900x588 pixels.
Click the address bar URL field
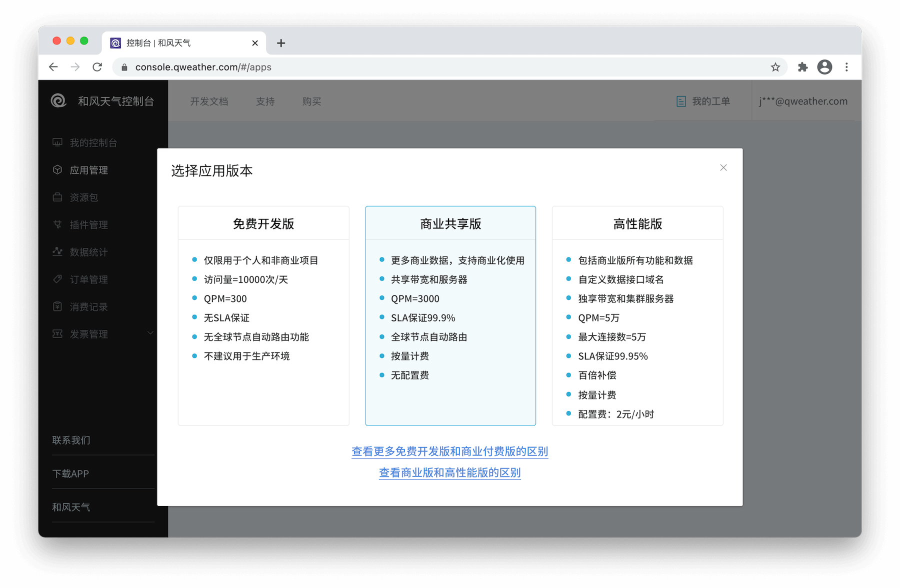[449, 67]
